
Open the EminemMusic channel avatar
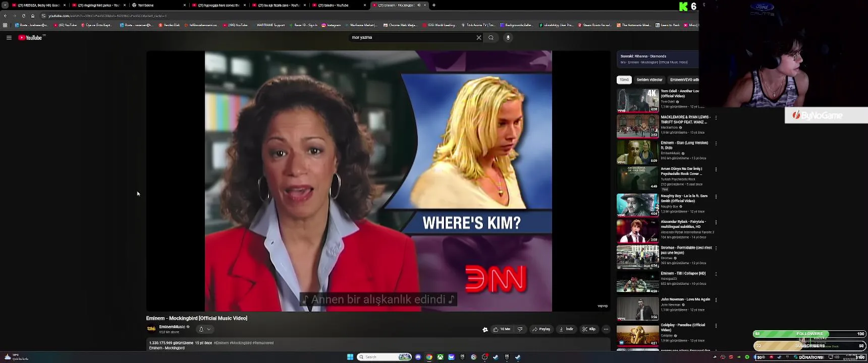[151, 329]
